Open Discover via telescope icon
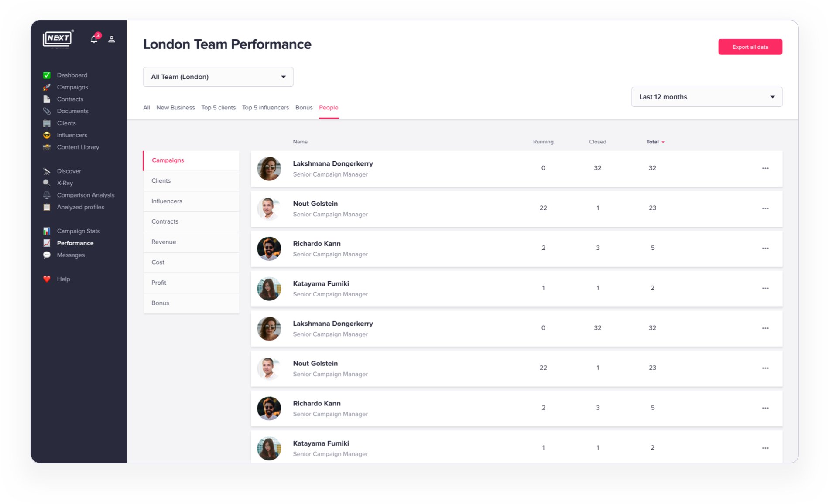 tap(47, 171)
